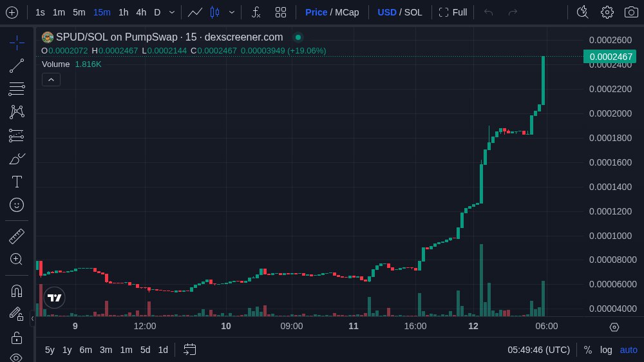Click the current price label 0.0002467
Viewport: 644px width, 362px height.
click(x=611, y=57)
